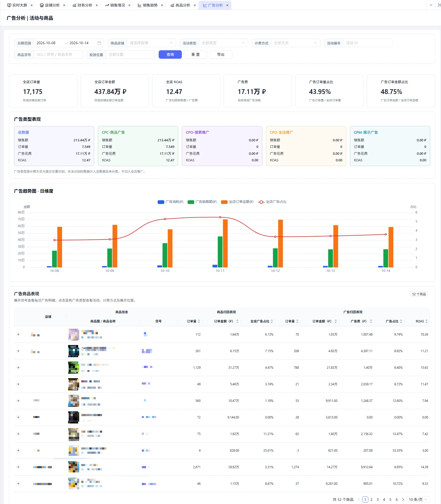Viewport: 441px width, 504px height.
Task: Click the next page arrow
Action: (403, 500)
